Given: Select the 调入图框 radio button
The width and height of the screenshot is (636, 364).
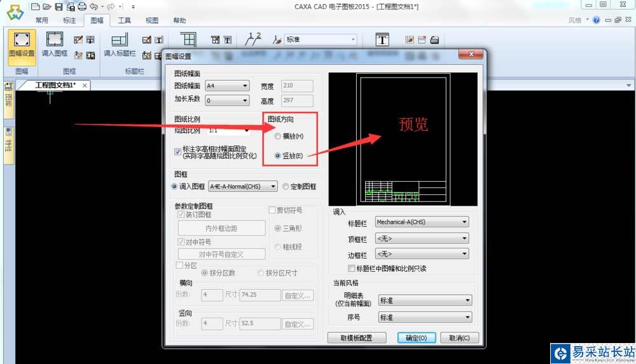Looking at the screenshot, I should [x=174, y=187].
